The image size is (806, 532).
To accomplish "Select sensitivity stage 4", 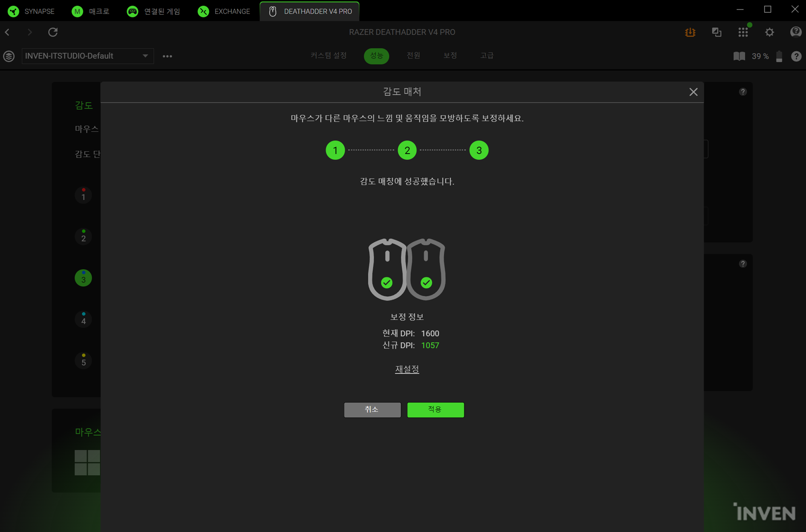I will point(83,320).
